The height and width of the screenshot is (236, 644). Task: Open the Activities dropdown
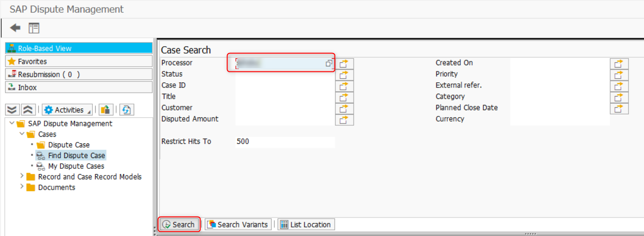click(x=67, y=110)
